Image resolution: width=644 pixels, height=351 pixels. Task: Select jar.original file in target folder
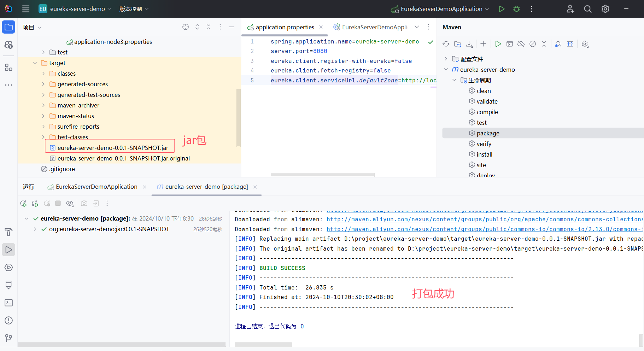pos(119,158)
